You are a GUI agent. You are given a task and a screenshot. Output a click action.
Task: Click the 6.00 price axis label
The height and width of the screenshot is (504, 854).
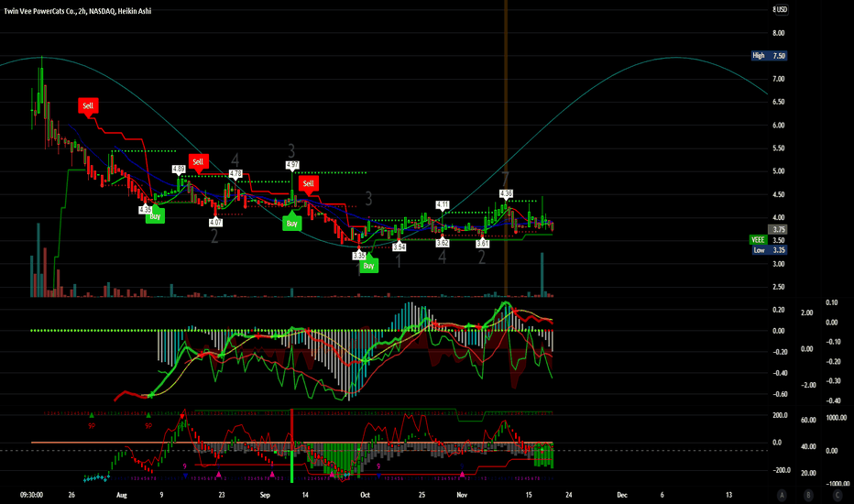pyautogui.click(x=779, y=126)
